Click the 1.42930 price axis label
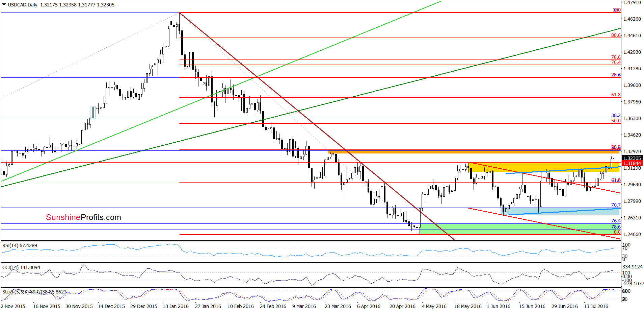This screenshot has height=311, width=644. (x=632, y=52)
